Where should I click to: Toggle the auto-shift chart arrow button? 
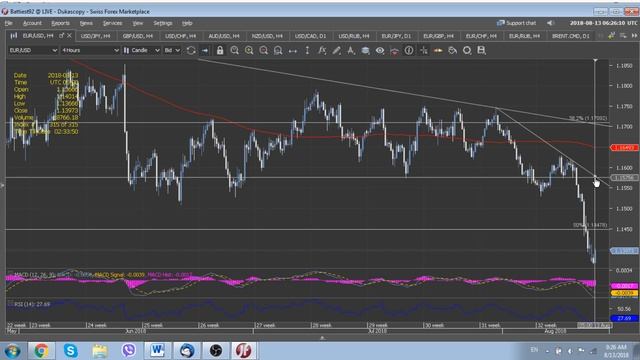[x=205, y=51]
